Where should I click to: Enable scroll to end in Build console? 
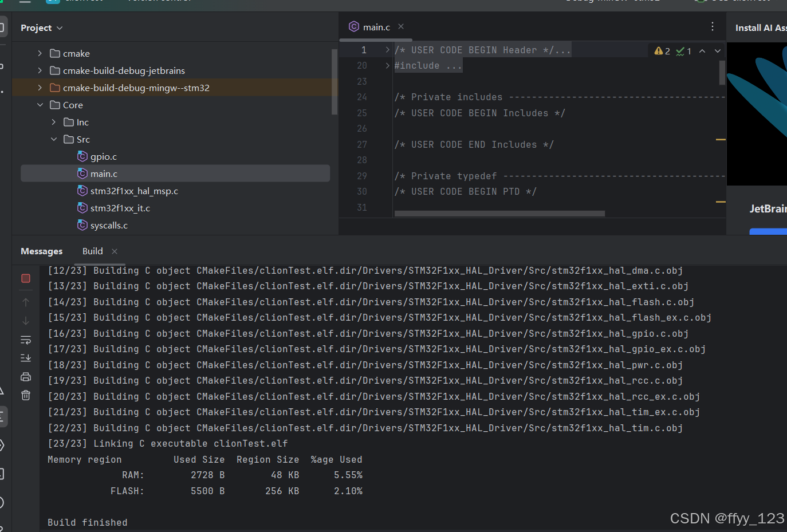point(25,358)
